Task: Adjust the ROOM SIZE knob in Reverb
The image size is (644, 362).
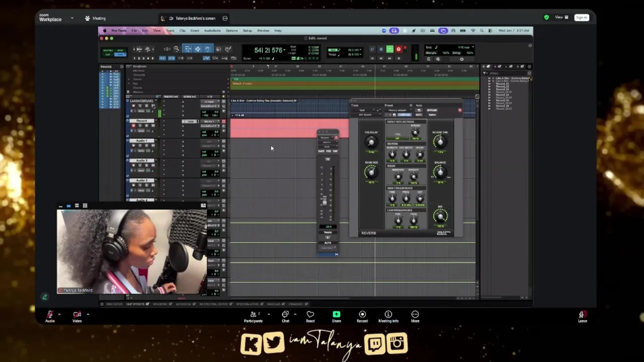Action: coord(371,172)
